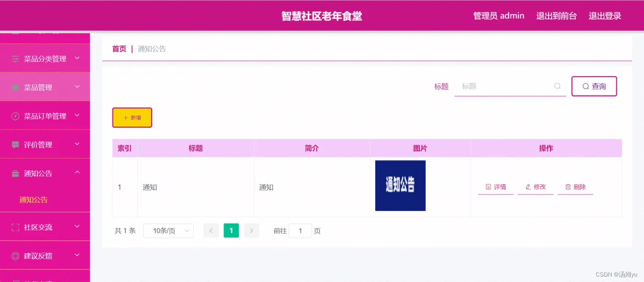Click the 退出登录 link

point(605,16)
